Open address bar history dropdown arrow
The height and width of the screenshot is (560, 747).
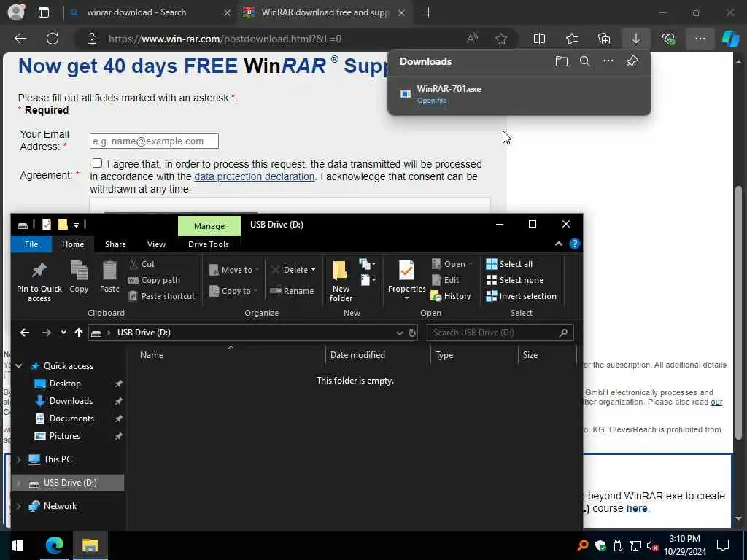[x=399, y=332]
